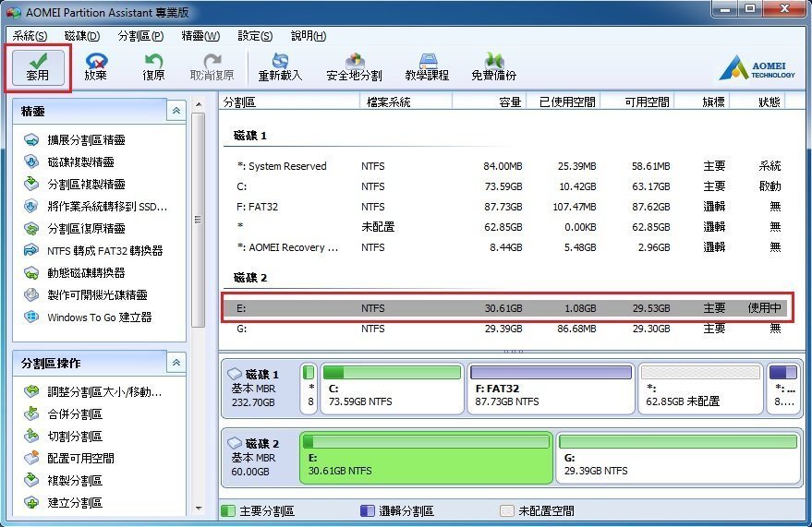Click the 套用 (Apply) toolbar button
Viewport: 812px width, 527px height.
click(x=38, y=67)
